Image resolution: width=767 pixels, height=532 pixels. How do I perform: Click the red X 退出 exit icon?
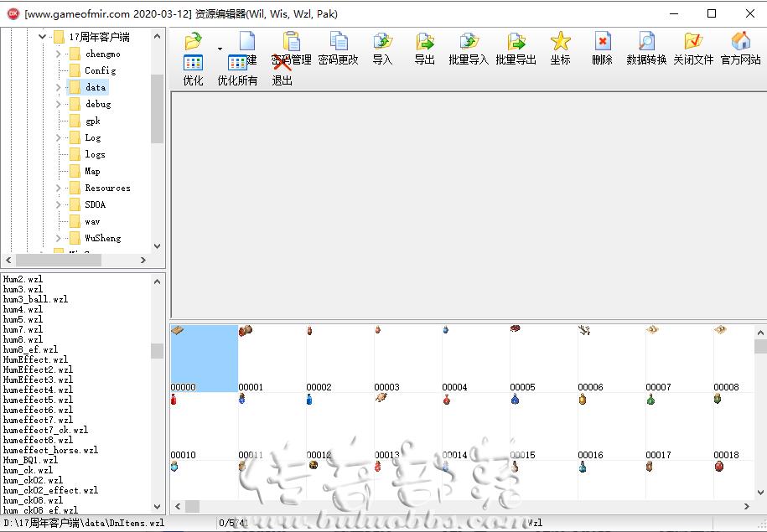point(282,63)
